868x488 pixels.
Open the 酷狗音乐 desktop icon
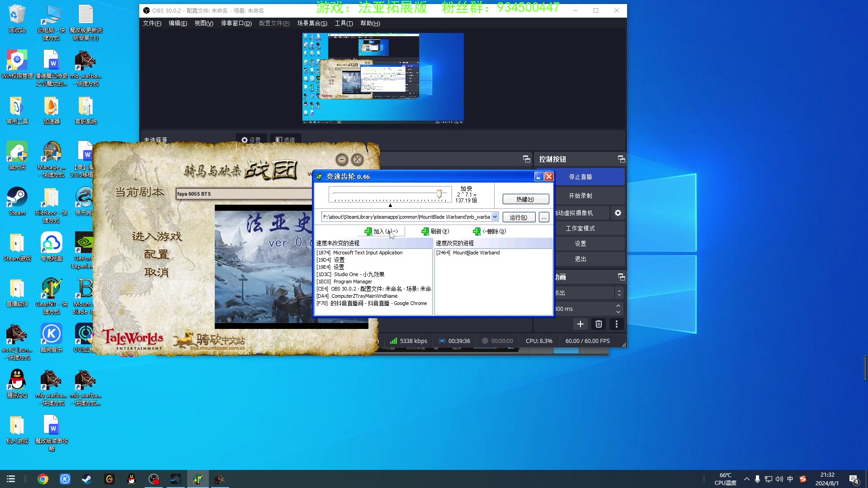click(x=51, y=338)
